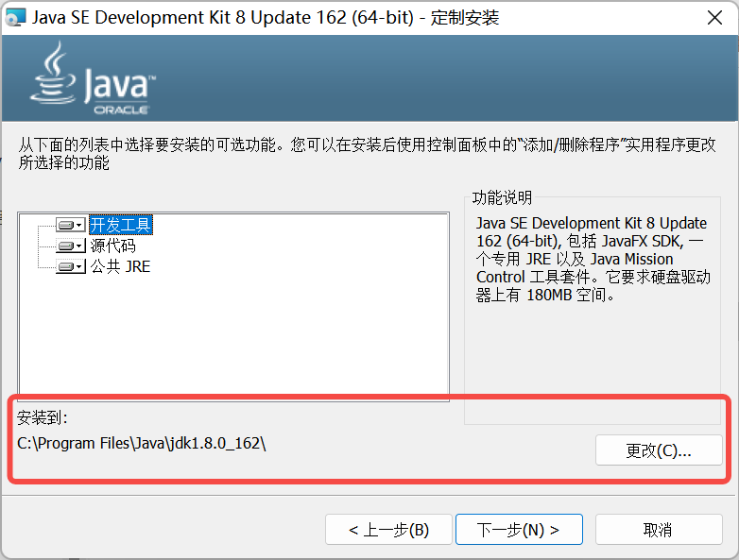The height and width of the screenshot is (560, 739).
Task: Click the instruction text starting 从下面的列表中选择
Action: click(x=367, y=154)
